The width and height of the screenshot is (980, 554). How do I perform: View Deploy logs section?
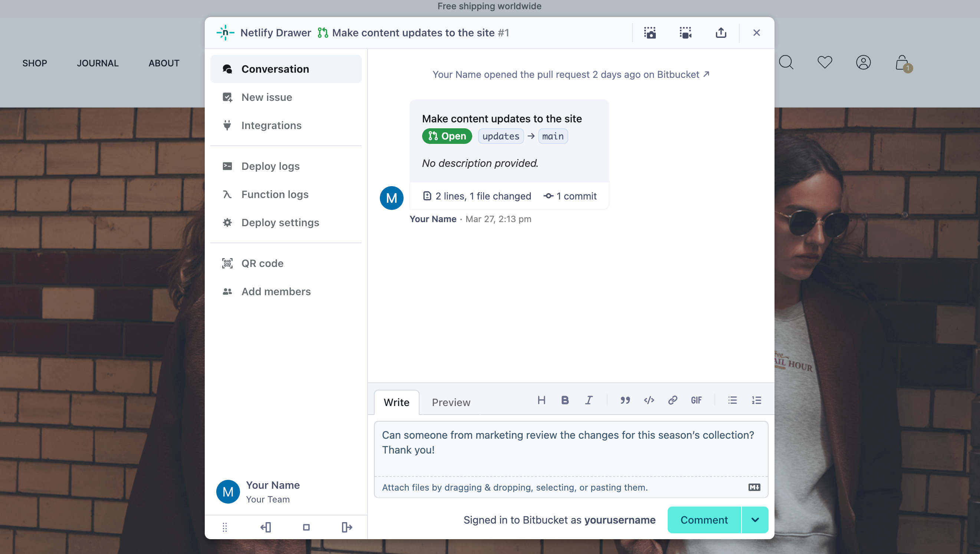click(x=270, y=166)
